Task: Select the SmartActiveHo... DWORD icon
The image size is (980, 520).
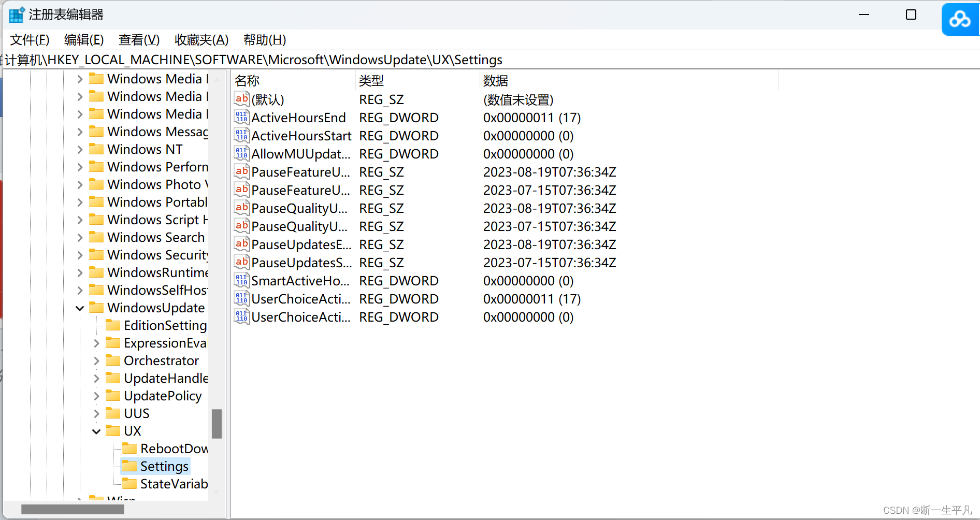Action: tap(242, 281)
